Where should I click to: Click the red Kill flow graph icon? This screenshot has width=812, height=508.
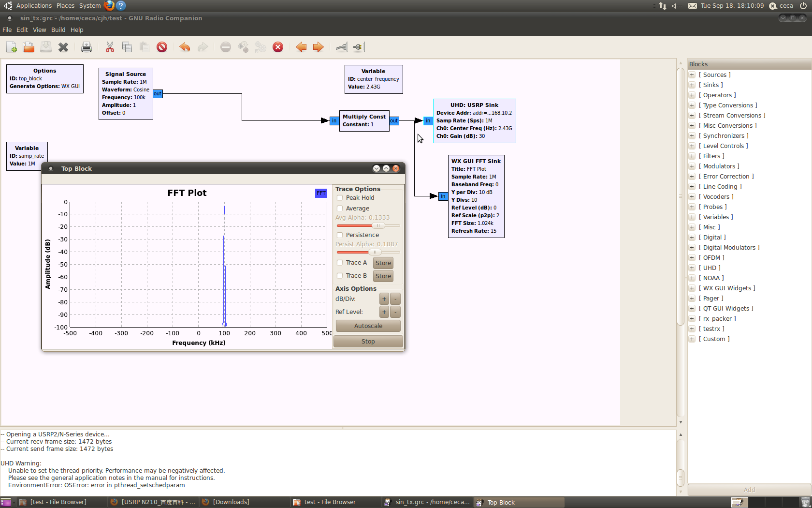point(278,47)
